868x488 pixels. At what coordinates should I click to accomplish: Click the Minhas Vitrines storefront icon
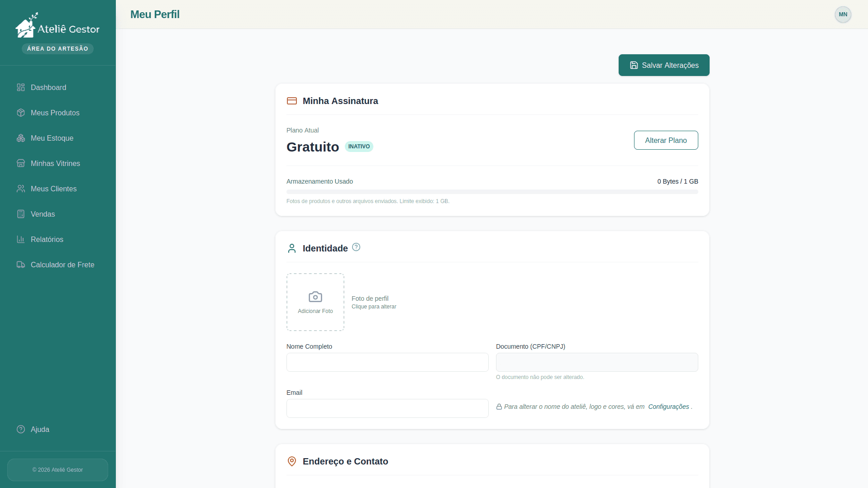[x=21, y=163]
